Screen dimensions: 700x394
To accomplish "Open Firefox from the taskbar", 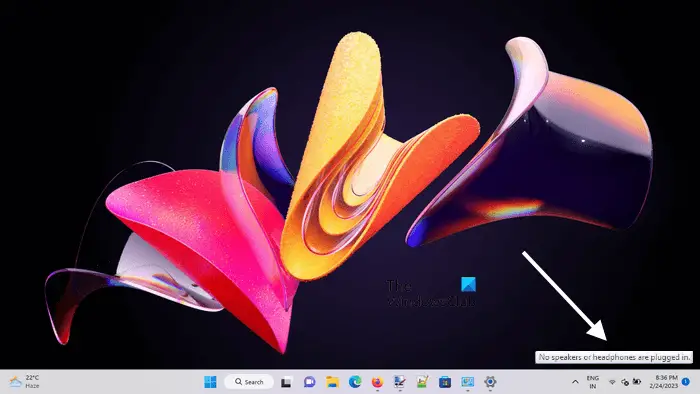I will (377, 382).
